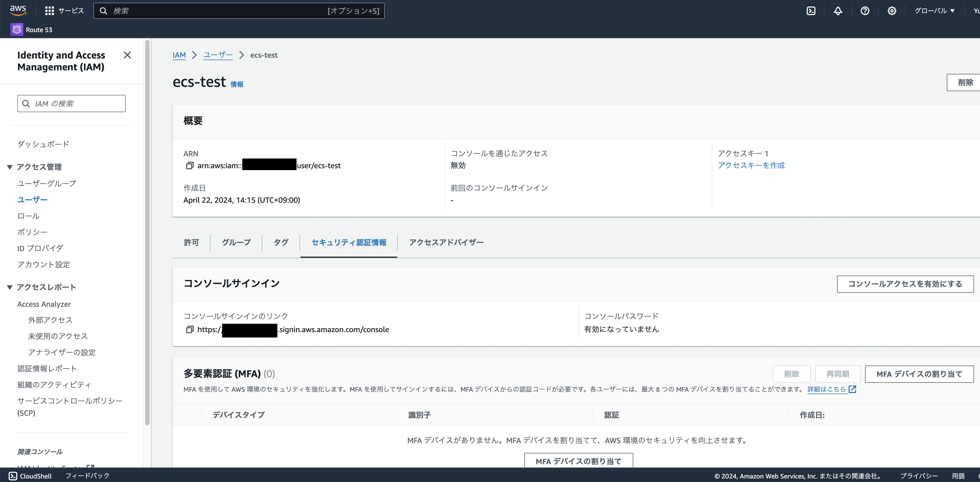
Task: Open 未使用のアクセス in the sidebar
Action: pos(57,336)
